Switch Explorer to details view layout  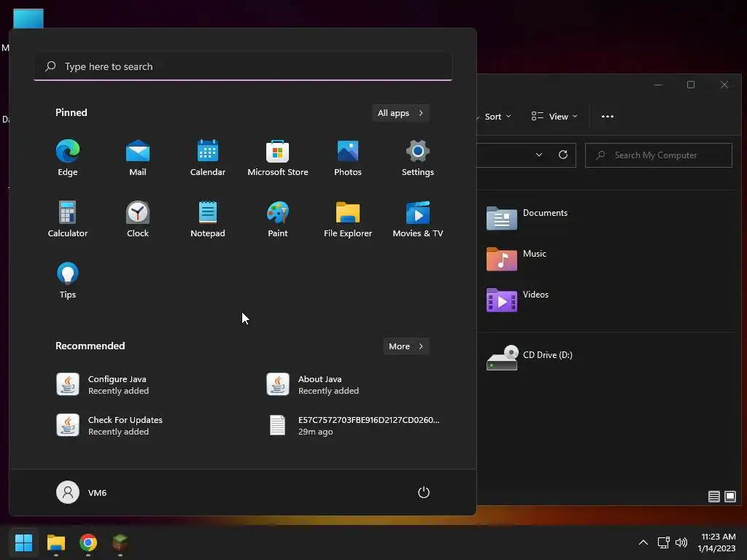tap(713, 497)
